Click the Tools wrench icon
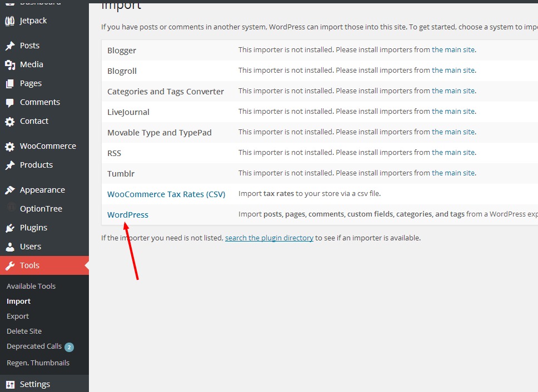 click(x=10, y=265)
